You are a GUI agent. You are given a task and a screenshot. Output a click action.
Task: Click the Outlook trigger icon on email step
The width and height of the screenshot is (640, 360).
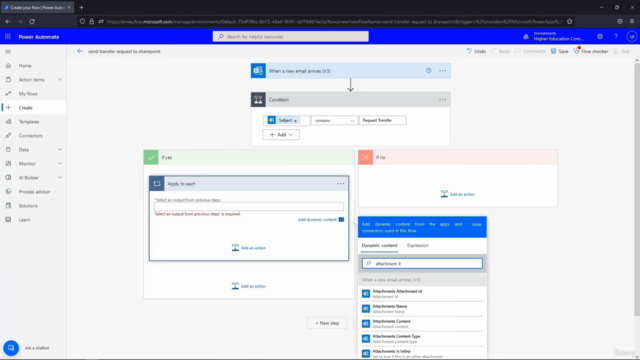pos(258,71)
